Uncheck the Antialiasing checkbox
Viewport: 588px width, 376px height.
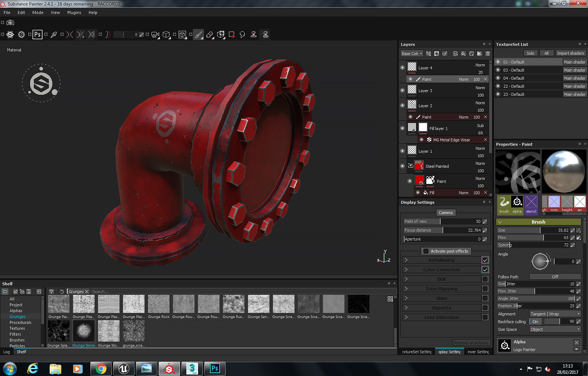coord(485,260)
